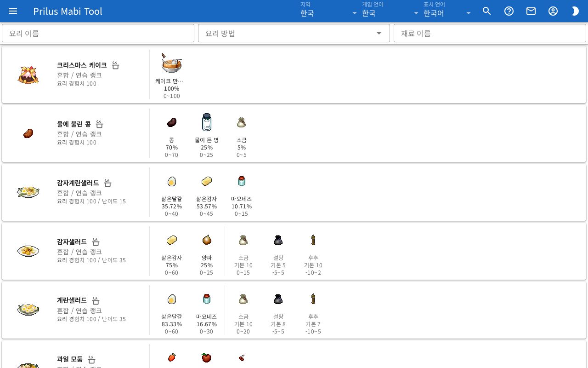The width and height of the screenshot is (588, 368).
Task: Select the 양파 onion ingredient icon
Action: pos(207,240)
